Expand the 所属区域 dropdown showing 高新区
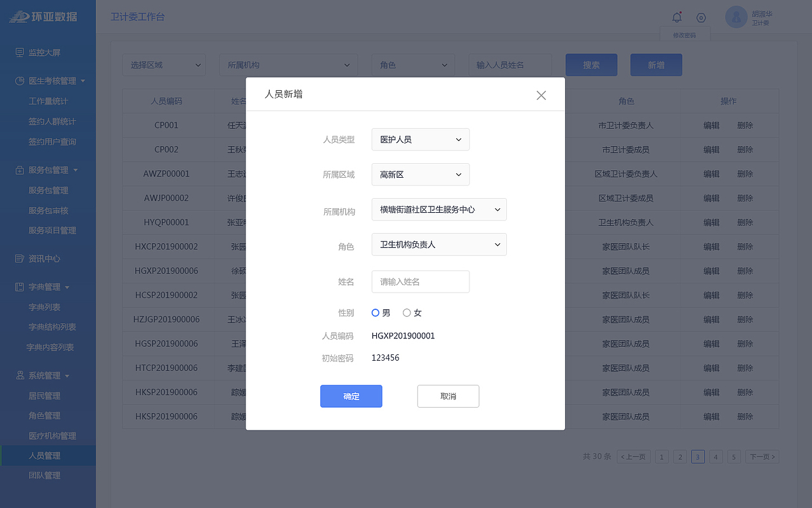Image resolution: width=812 pixels, height=508 pixels. pyautogui.click(x=420, y=175)
